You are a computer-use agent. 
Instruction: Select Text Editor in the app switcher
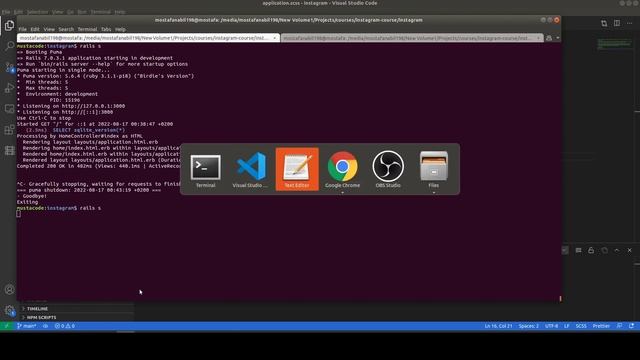coord(297,169)
